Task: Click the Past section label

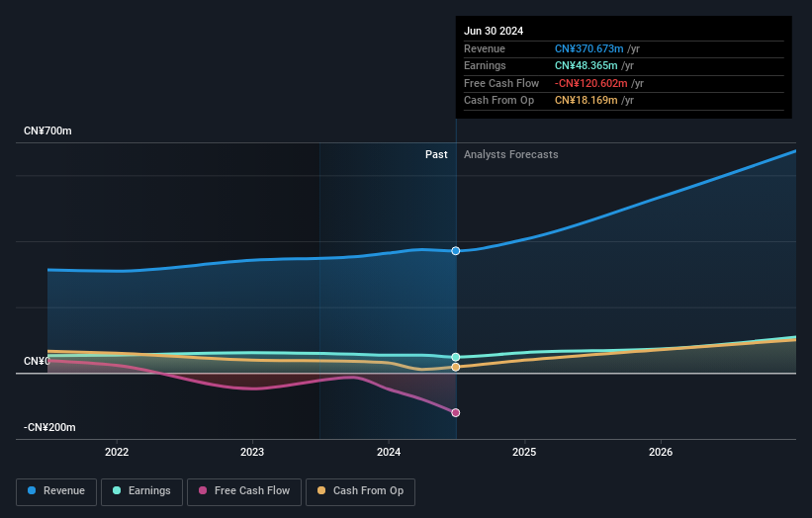Action: (436, 154)
